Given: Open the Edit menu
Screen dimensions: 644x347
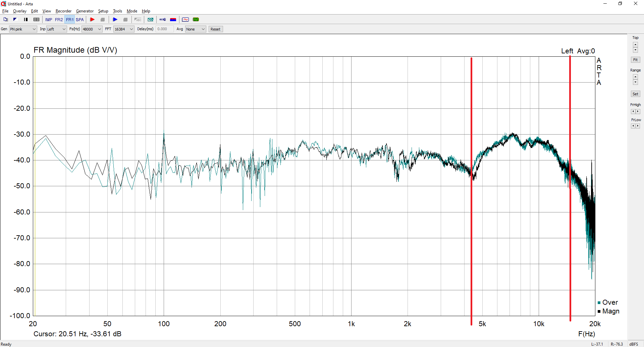Looking at the screenshot, I should point(35,11).
